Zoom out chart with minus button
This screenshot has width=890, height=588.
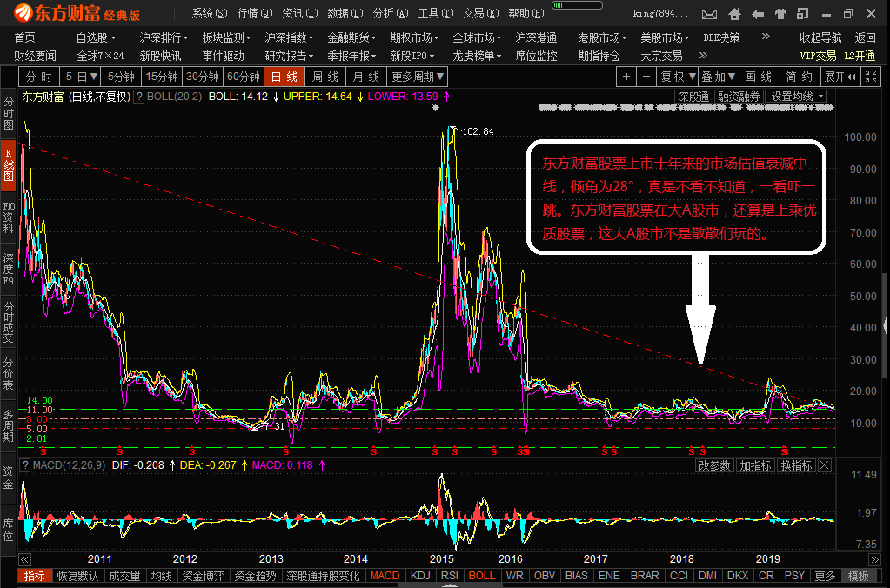click(646, 77)
